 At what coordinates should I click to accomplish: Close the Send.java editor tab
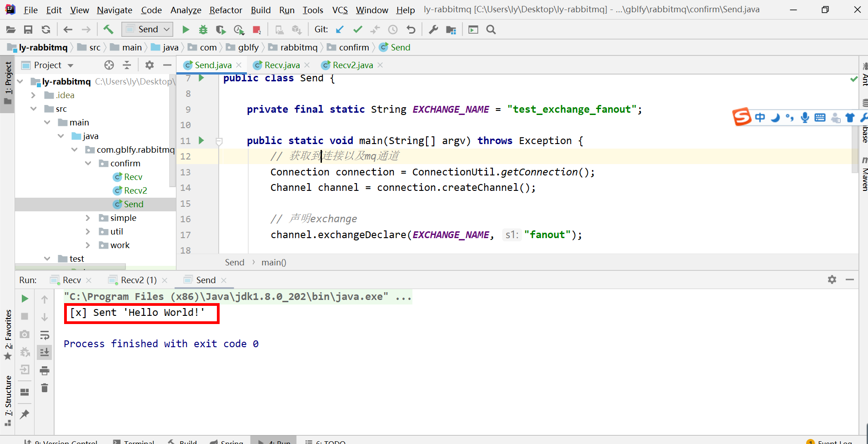(x=239, y=65)
